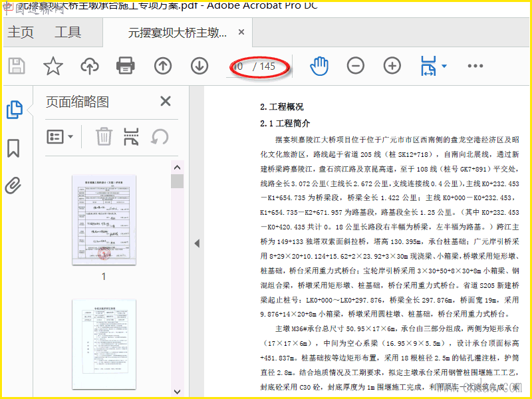Open page thumbnails panel icon in sidebar
Image resolution: width=532 pixels, height=399 pixels.
(15, 110)
